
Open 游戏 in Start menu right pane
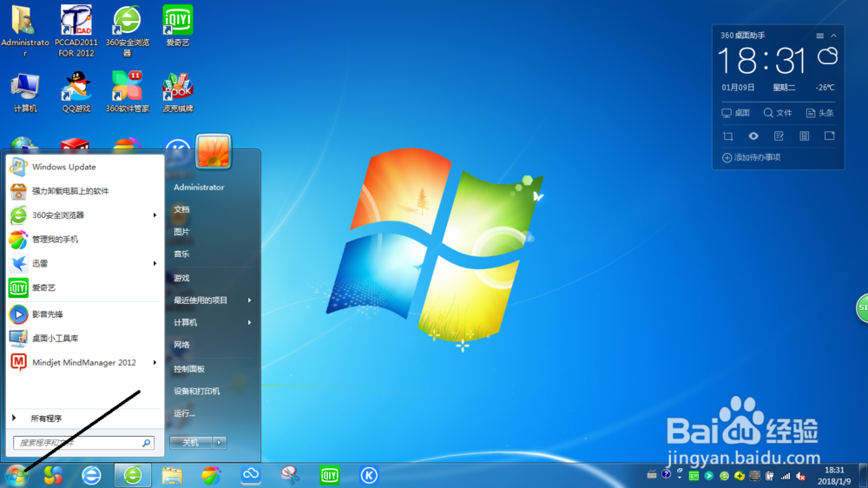click(x=181, y=278)
